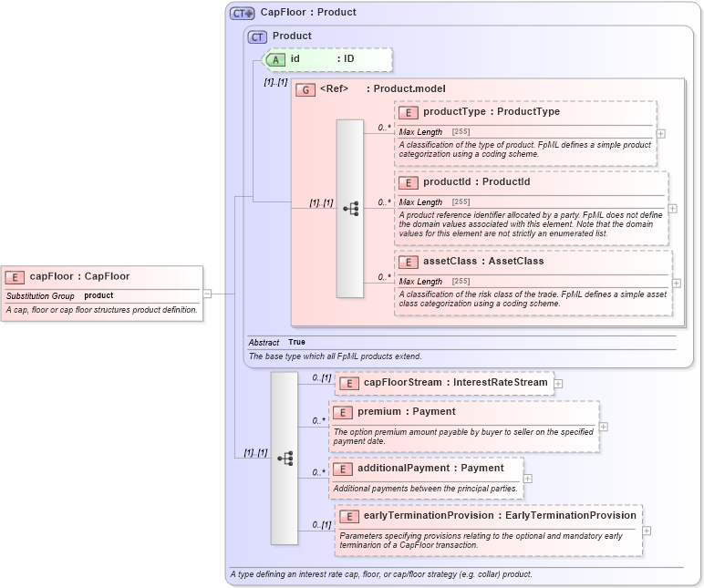Screen dimensions: 704x588
Task: Click the CT icon beside Product
Action: pyautogui.click(x=257, y=36)
